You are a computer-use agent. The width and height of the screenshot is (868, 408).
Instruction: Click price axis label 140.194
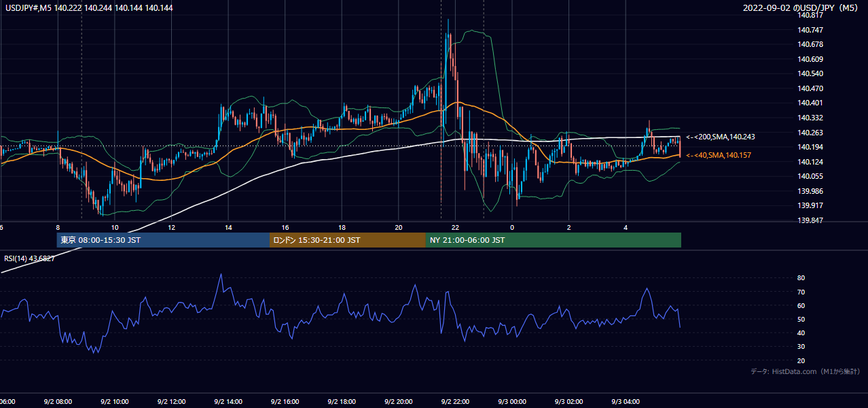[x=811, y=147]
